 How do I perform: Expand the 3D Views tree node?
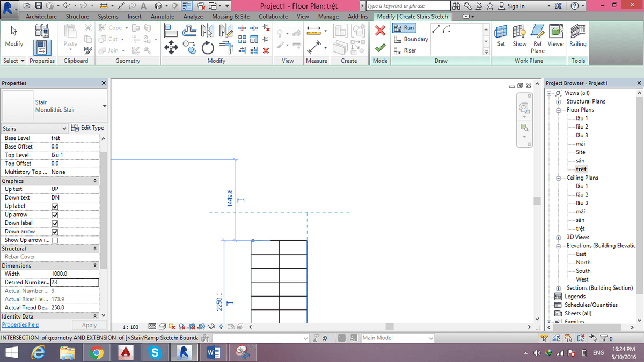tap(558, 237)
